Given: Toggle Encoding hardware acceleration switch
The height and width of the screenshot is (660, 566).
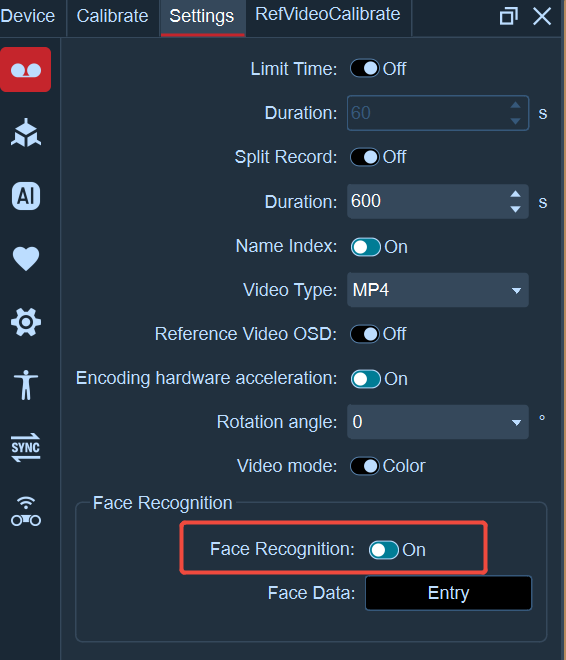Looking at the screenshot, I should 366,379.
